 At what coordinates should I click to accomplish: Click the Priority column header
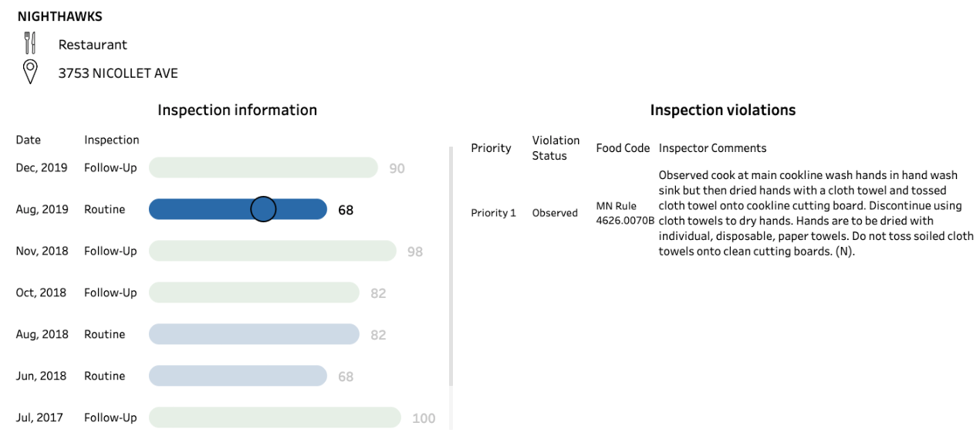click(491, 148)
